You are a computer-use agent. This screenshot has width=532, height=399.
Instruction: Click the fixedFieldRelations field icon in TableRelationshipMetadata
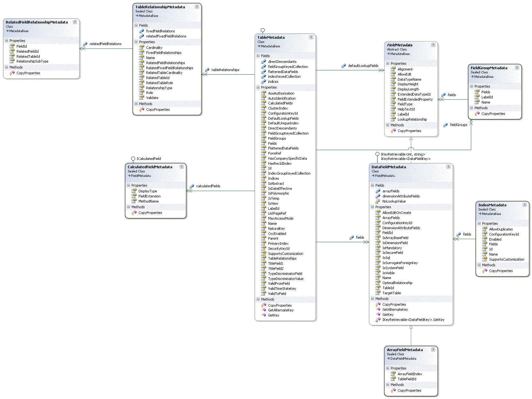click(x=141, y=31)
